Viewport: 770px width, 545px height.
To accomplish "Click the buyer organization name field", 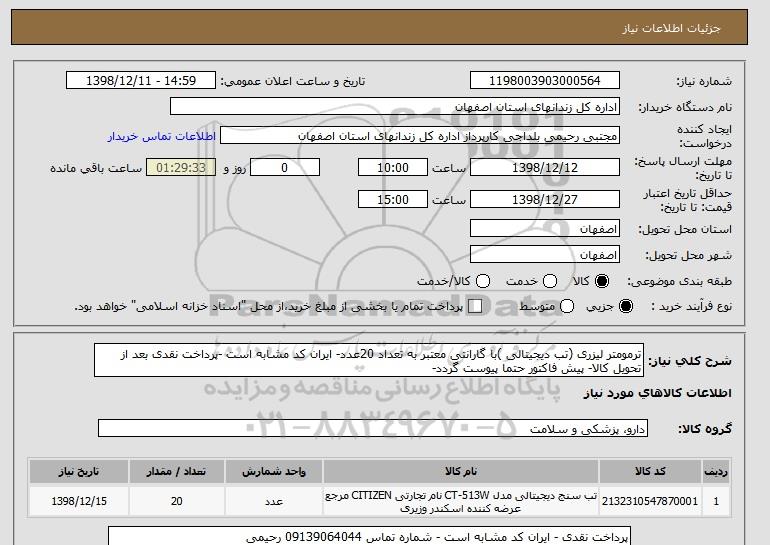I will [x=395, y=107].
